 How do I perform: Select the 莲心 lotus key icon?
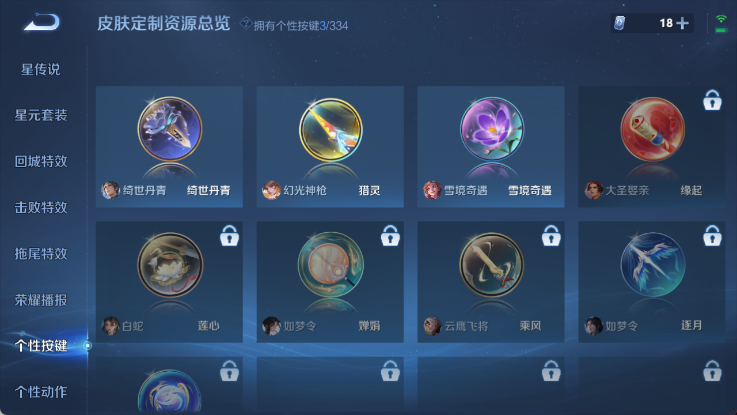170,265
